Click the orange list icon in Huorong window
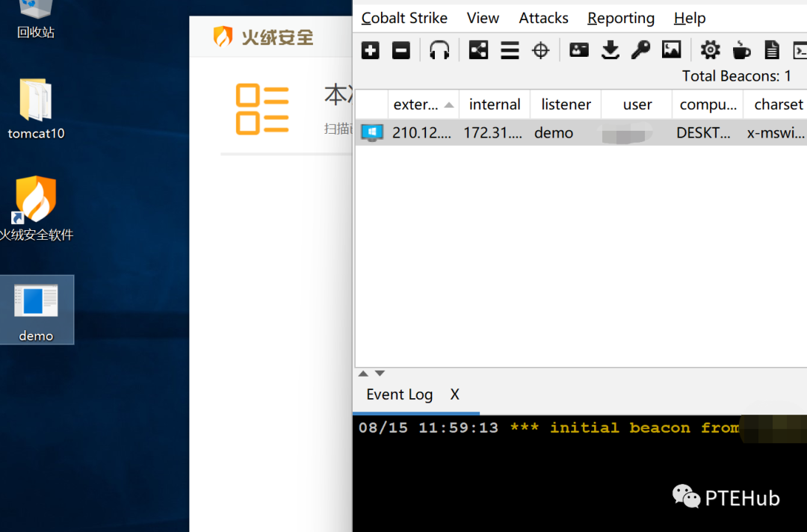Screen dimensions: 807x532 tap(262, 109)
